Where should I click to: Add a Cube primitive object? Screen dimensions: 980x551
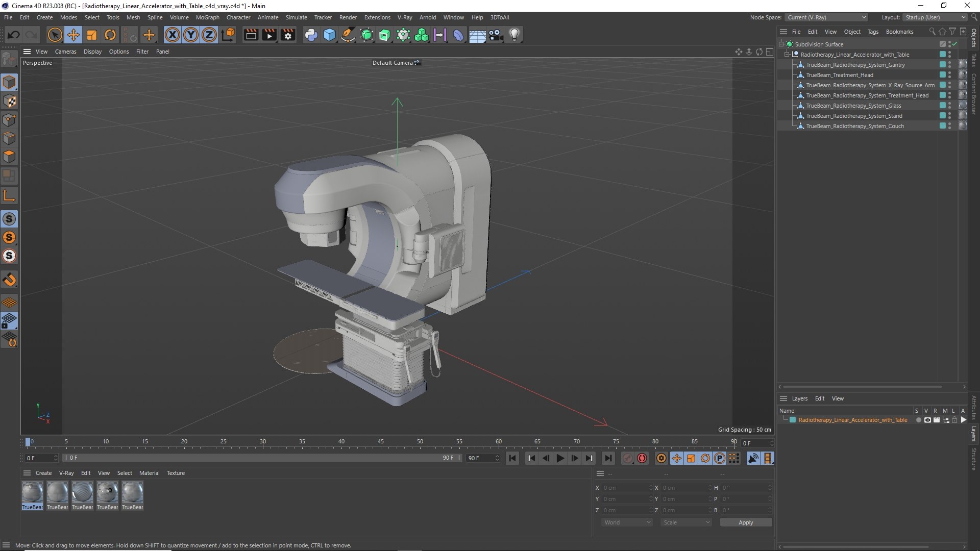(330, 35)
